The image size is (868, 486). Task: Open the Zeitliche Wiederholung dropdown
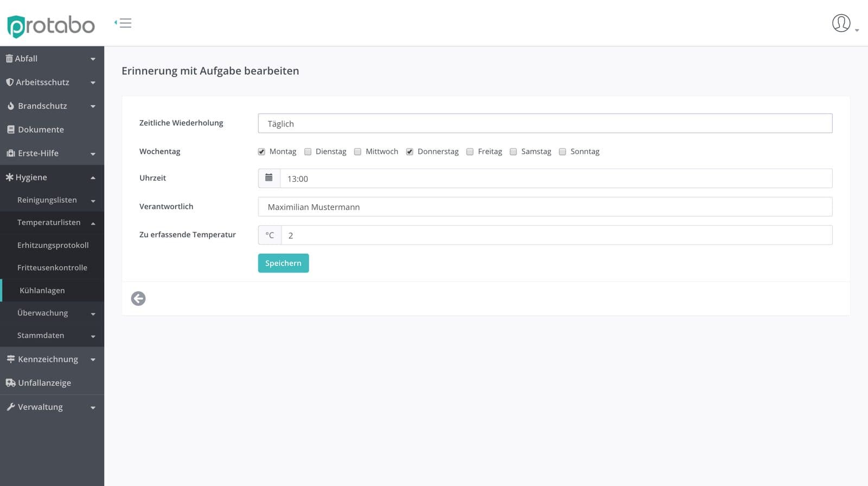point(545,123)
